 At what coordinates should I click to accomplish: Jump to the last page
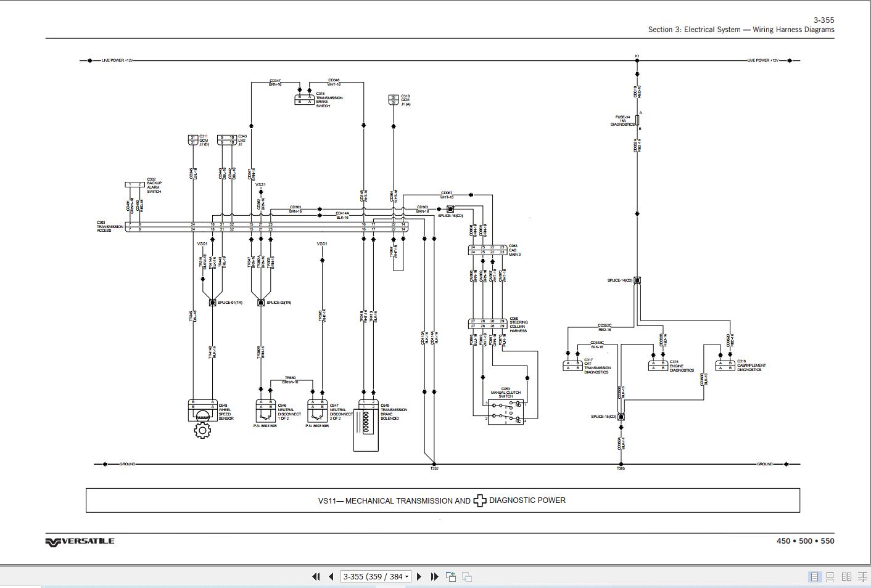click(435, 577)
